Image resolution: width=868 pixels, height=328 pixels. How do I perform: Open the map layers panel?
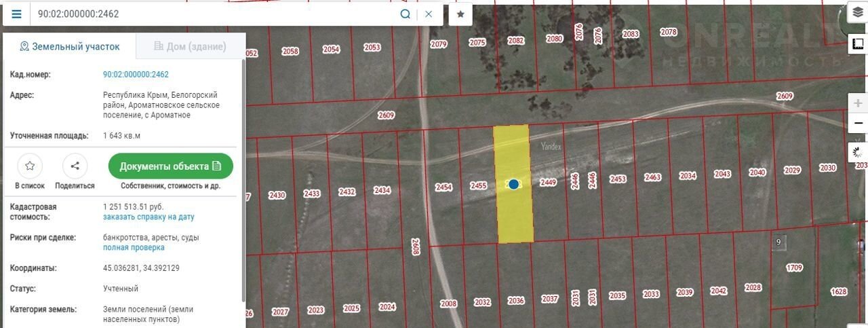point(858,13)
